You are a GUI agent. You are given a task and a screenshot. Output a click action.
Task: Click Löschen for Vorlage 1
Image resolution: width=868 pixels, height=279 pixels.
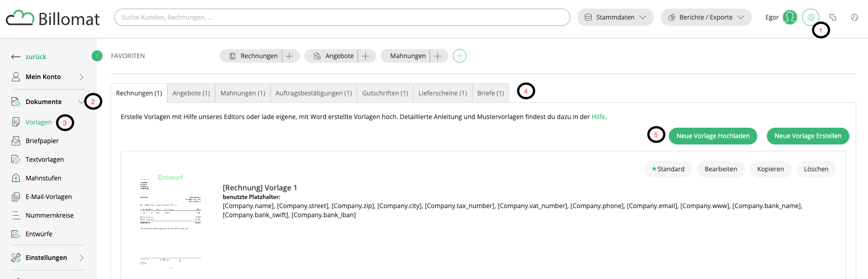click(816, 169)
